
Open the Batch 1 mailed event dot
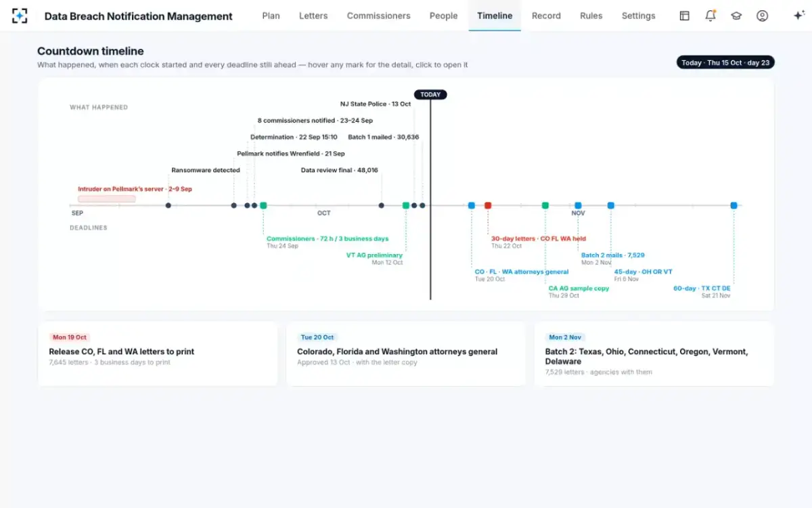pos(422,205)
